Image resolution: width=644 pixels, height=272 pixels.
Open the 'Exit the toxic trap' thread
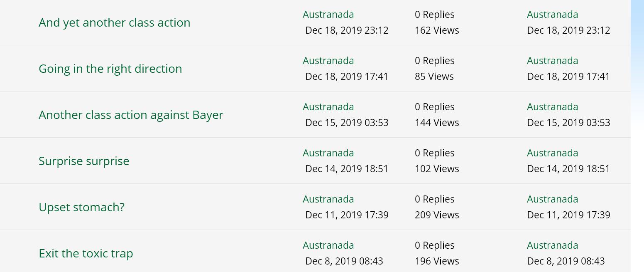point(86,253)
